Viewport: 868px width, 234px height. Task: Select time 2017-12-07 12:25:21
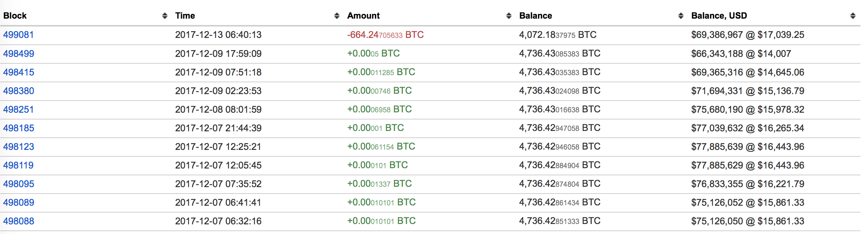(x=218, y=147)
